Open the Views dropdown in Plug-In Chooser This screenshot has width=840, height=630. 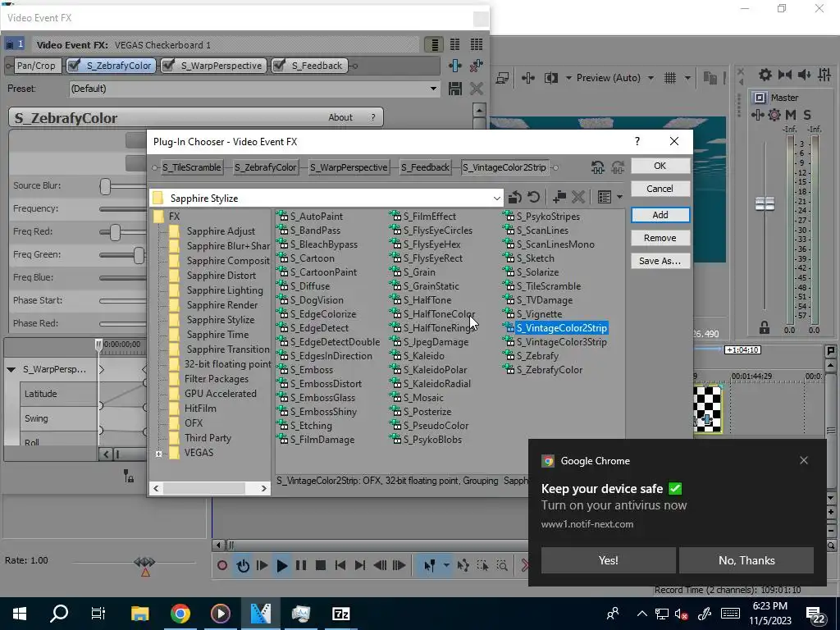click(620, 198)
